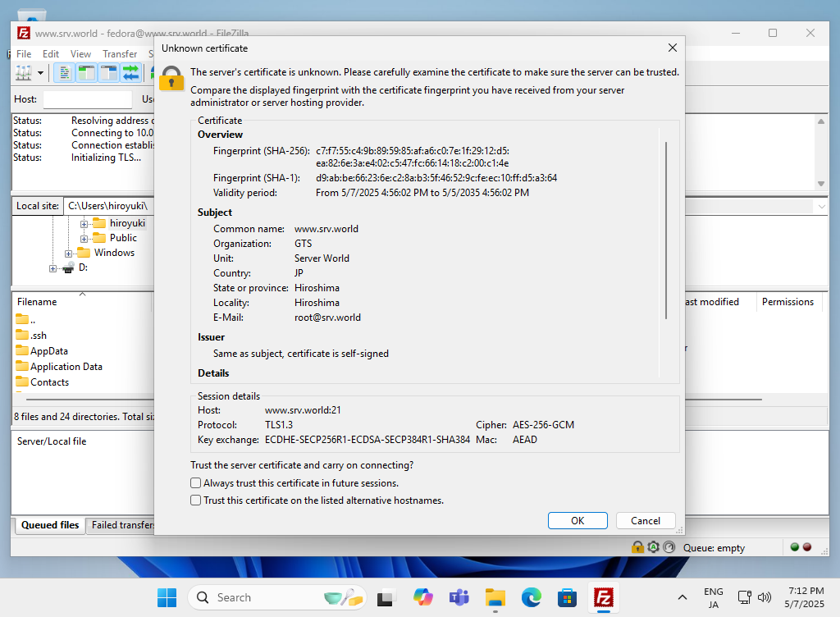Open the View menu
This screenshot has width=840, height=617.
[80, 54]
